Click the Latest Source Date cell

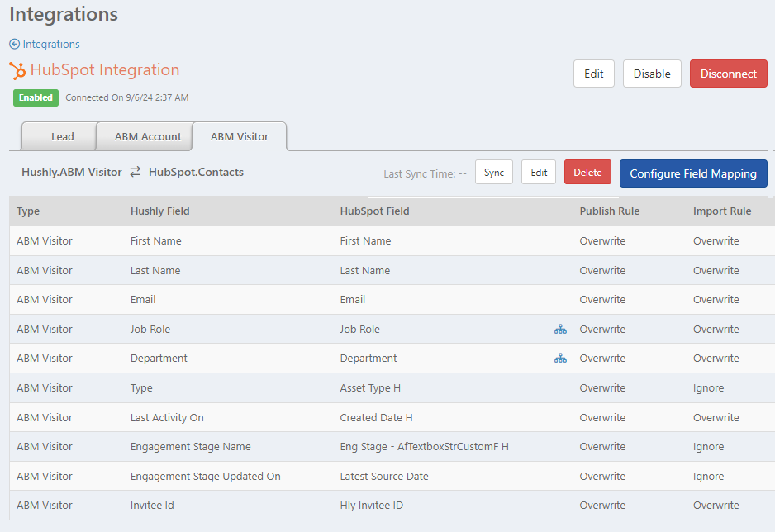384,476
